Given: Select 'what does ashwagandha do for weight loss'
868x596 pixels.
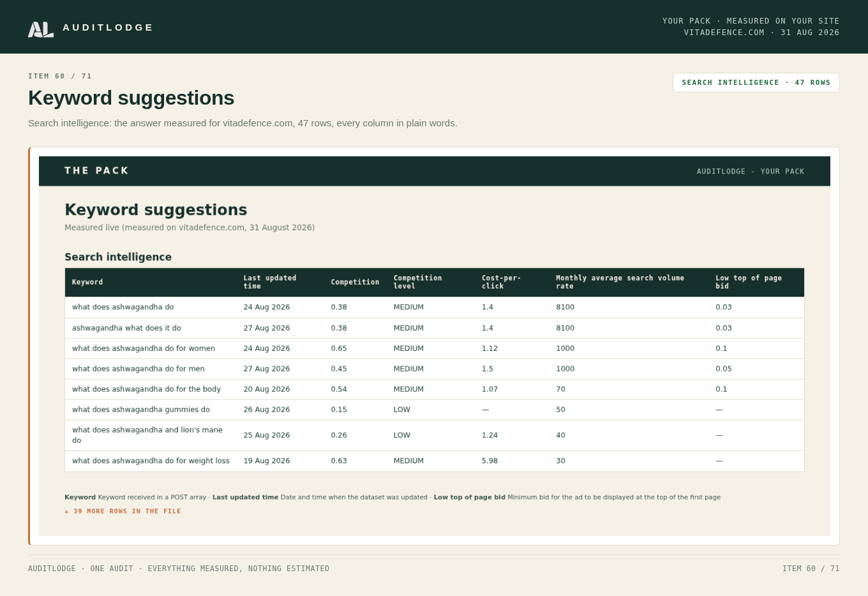Looking at the screenshot, I should pyautogui.click(x=151, y=461).
